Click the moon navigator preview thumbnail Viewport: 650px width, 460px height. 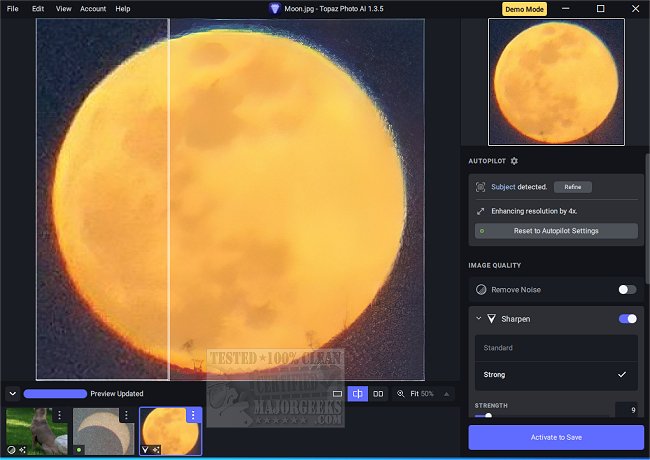[556, 82]
